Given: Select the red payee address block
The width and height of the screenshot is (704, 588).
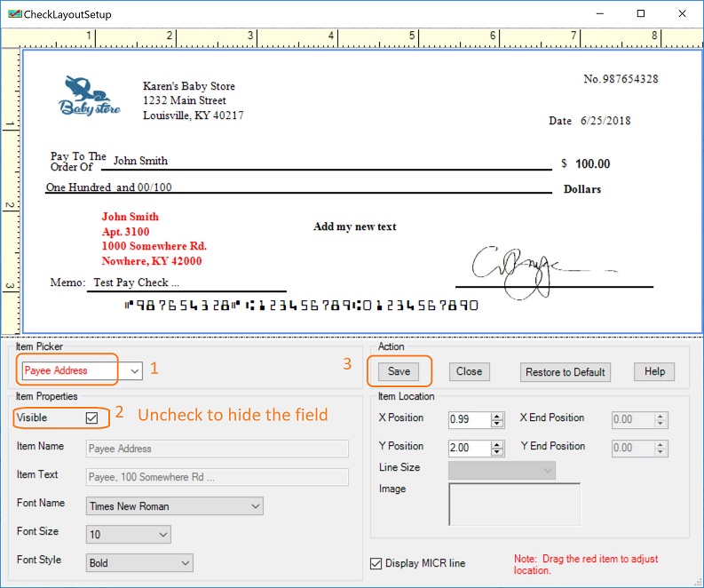Looking at the screenshot, I should pos(153,239).
